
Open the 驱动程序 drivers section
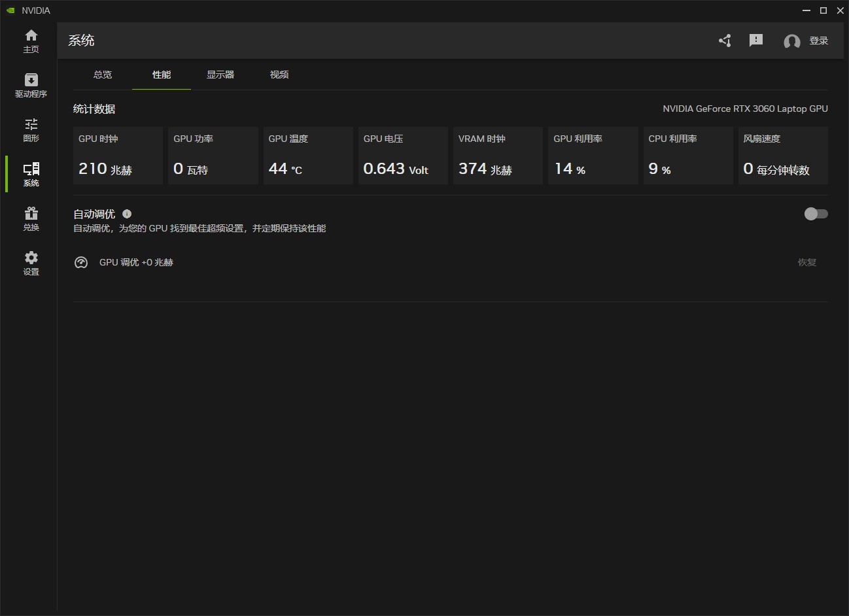point(31,85)
